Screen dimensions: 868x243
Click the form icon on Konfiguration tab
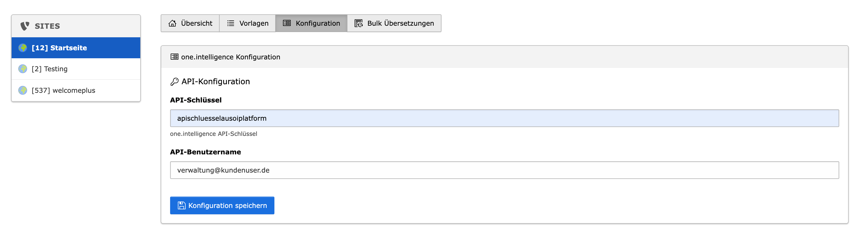tap(287, 23)
